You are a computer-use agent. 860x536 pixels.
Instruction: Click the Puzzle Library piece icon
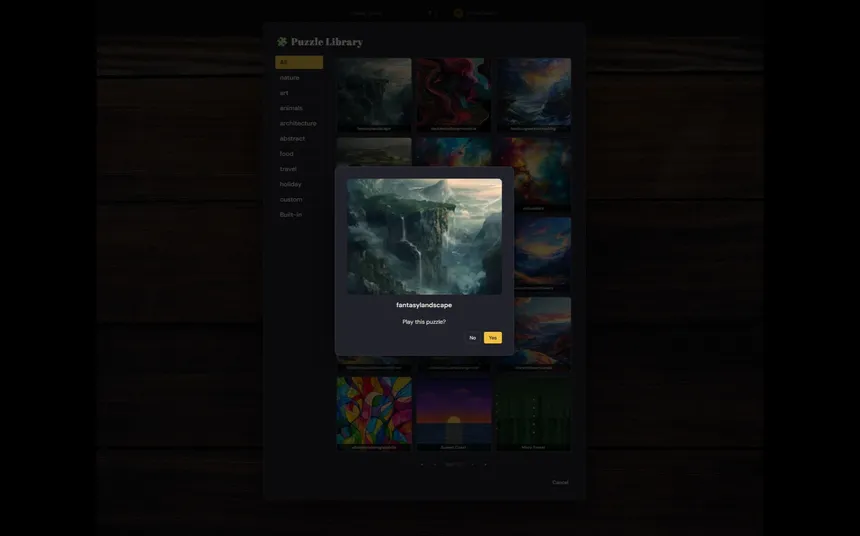tap(282, 42)
